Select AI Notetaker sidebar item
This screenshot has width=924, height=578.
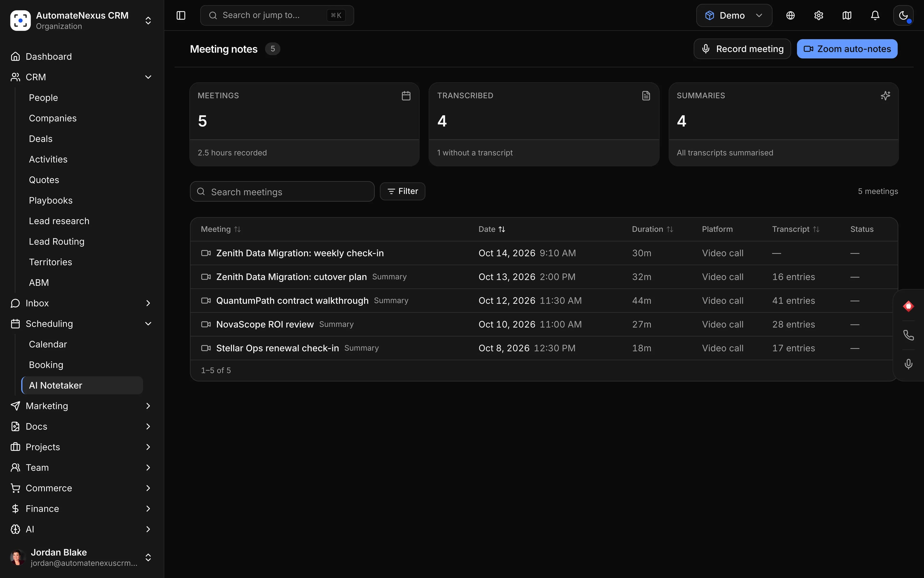pos(82,385)
